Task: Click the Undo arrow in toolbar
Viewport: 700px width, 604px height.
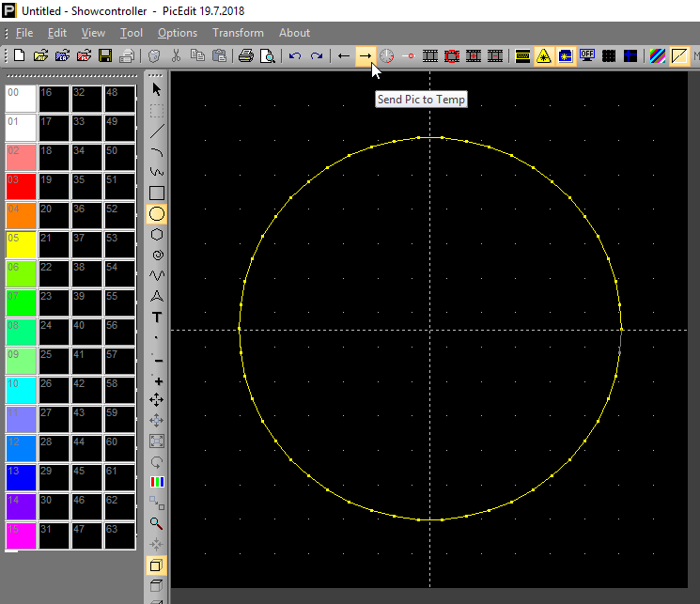Action: [x=295, y=56]
